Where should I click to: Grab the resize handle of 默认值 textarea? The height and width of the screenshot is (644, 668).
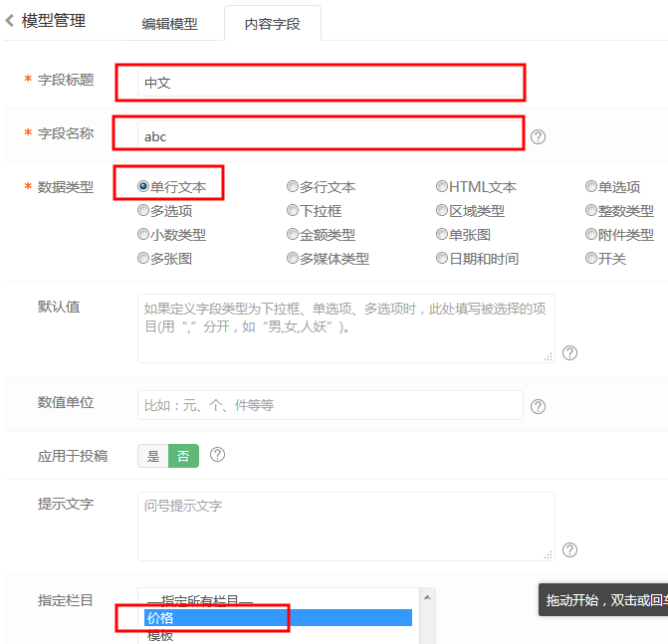[549, 356]
